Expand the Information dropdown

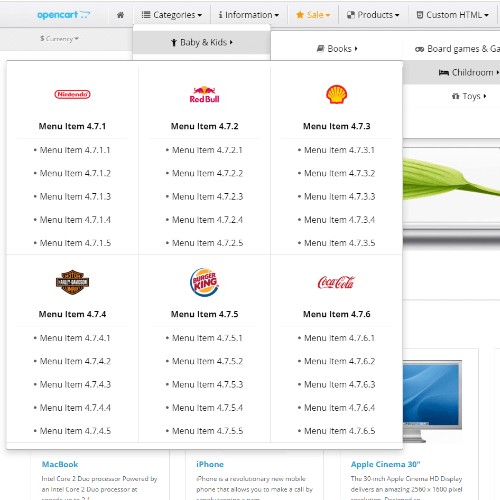(x=249, y=15)
